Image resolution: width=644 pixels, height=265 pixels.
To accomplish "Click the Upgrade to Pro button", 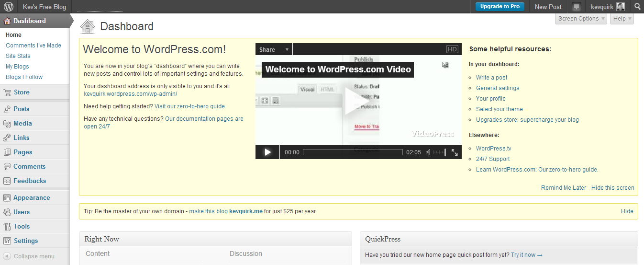I will 500,7.
